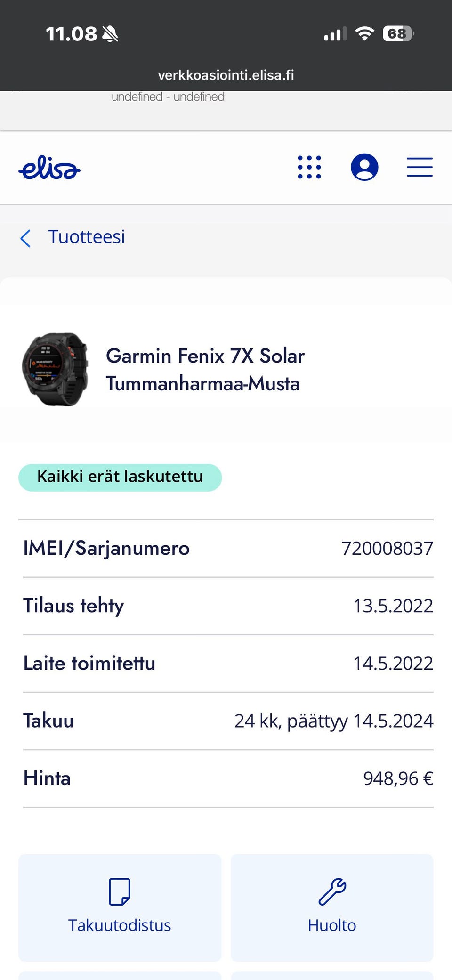Image resolution: width=452 pixels, height=980 pixels.
Task: Tap the Kaikki erät laskutettu badge
Action: click(120, 477)
